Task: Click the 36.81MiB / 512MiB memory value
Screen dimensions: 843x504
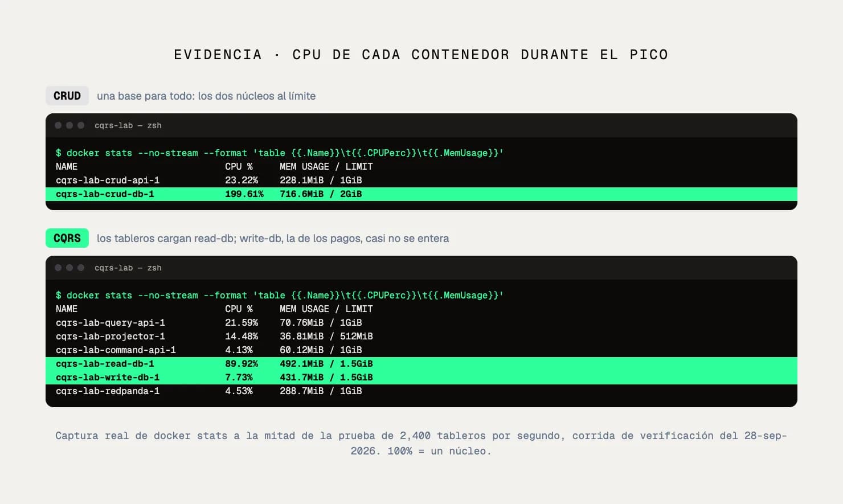Action: pyautogui.click(x=326, y=336)
